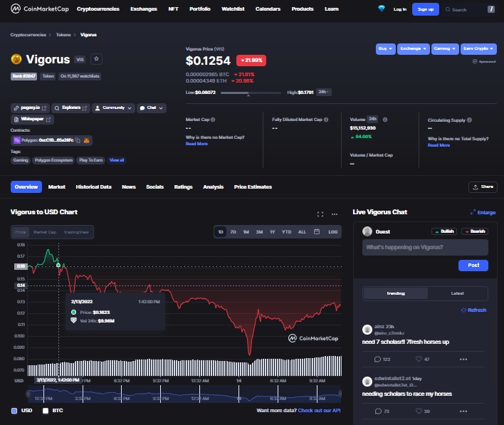This screenshot has width=504, height=425.
Task: Expand the Earn Crypto dropdown
Action: 478,49
